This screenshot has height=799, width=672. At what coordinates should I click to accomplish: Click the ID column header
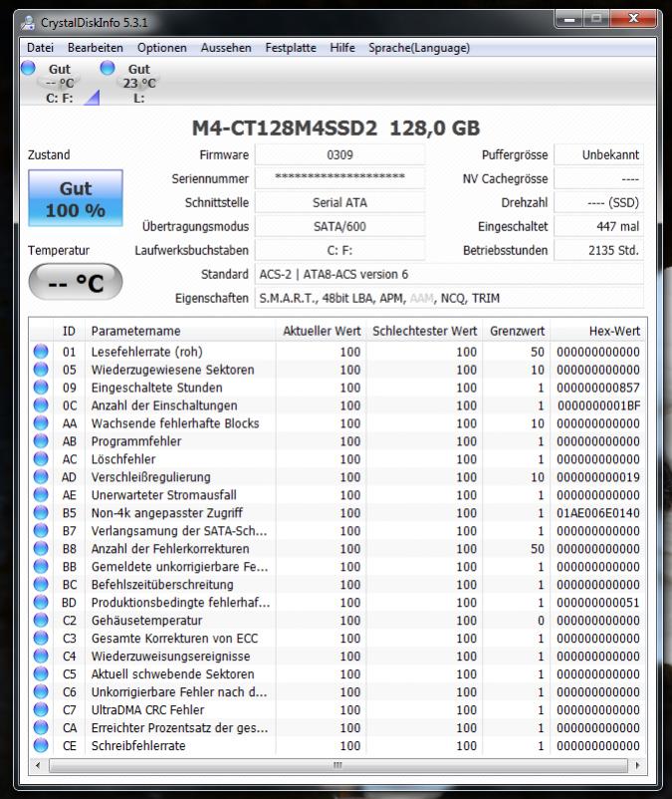pos(69,331)
